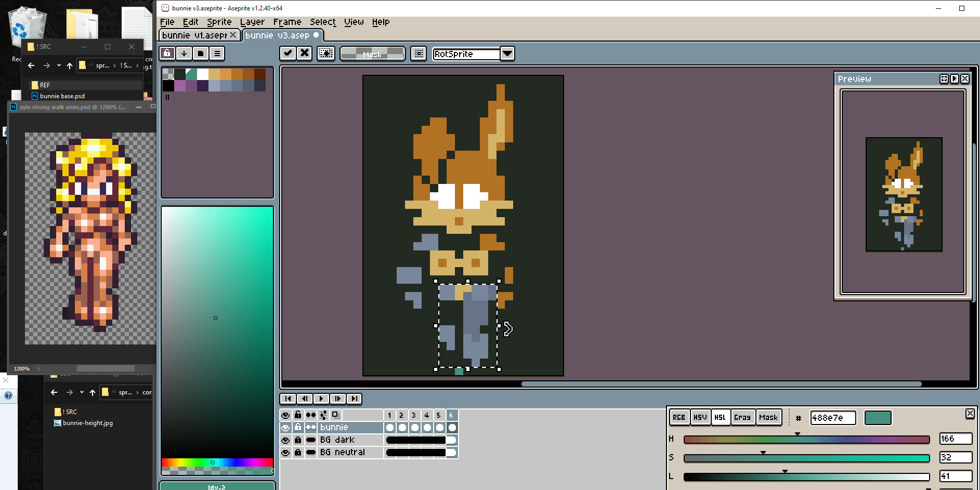This screenshot has width=980, height=490.
Task: Open the Sprite menu
Action: coord(219,22)
